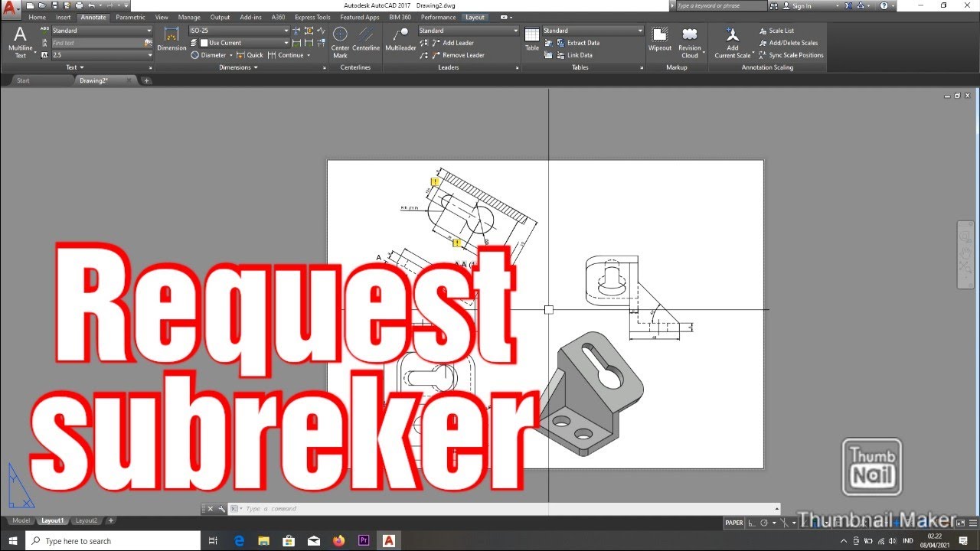Switch to the Parametric ribbon tab
This screenshot has width=980, height=551.
[x=130, y=17]
